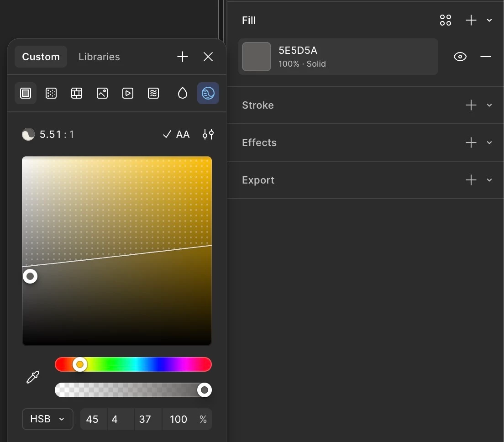Open fill styles and variables grid

445,20
